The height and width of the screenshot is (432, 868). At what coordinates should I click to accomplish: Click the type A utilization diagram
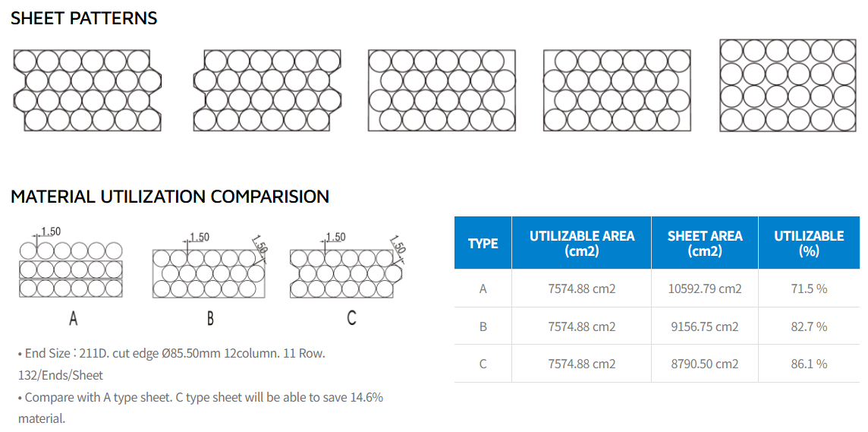point(71,269)
